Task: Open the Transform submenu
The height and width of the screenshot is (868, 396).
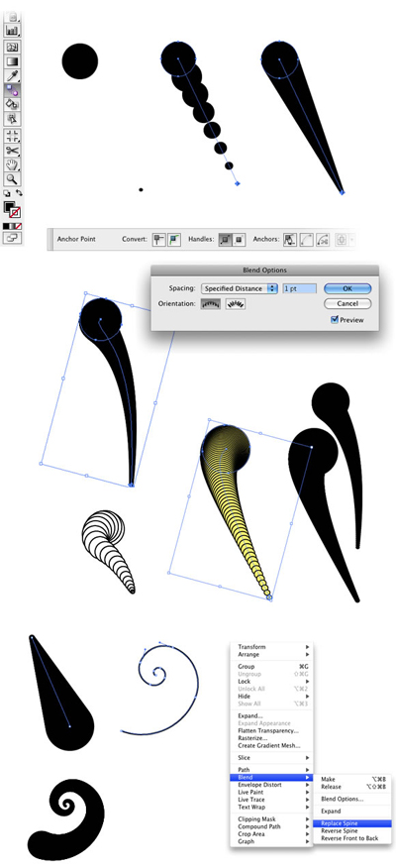Action: 271,647
